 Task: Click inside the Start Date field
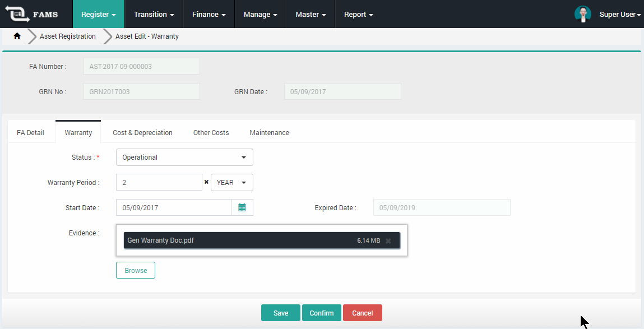[174, 207]
